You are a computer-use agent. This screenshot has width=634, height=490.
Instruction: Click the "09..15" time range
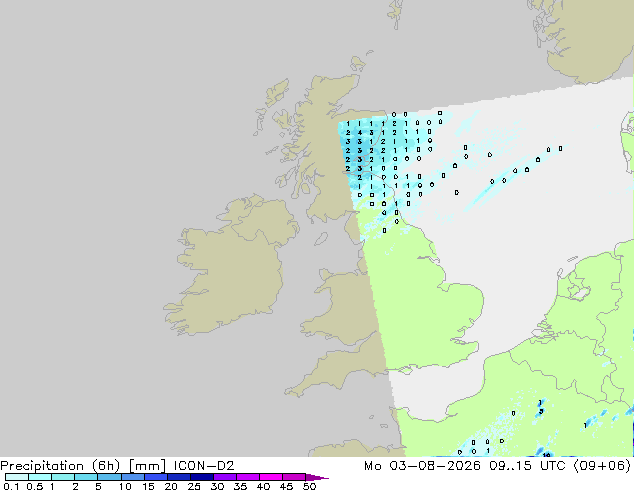[x=510, y=466]
